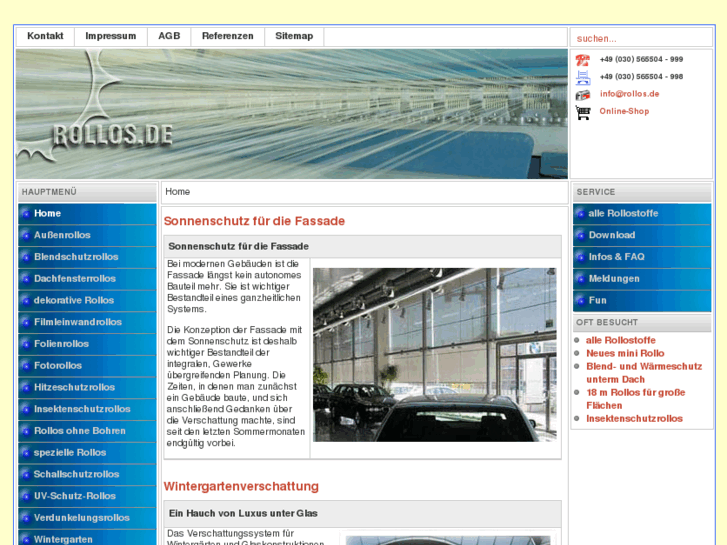Click the blue fax machine icon
This screenshot has width=727, height=545.
[x=583, y=77]
